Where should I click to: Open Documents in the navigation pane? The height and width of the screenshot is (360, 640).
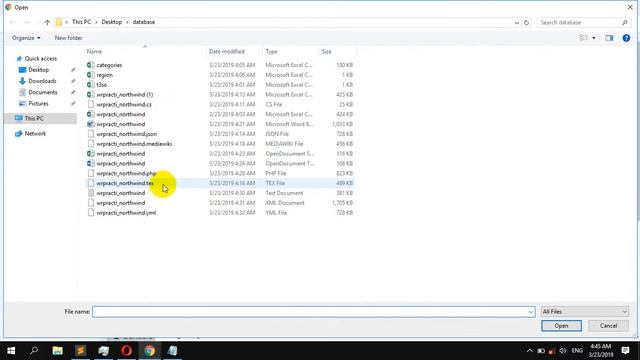coord(42,92)
